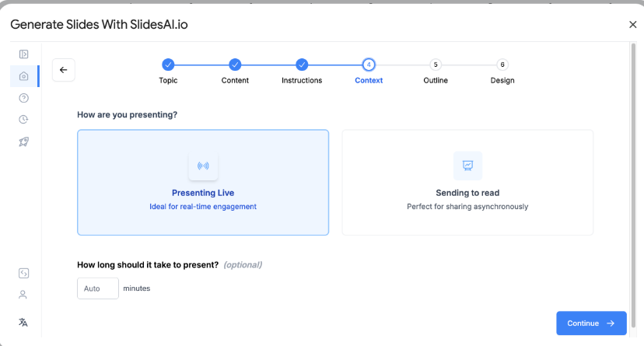The height and width of the screenshot is (346, 644).
Task: Jump to the Topic step
Action: pos(168,65)
